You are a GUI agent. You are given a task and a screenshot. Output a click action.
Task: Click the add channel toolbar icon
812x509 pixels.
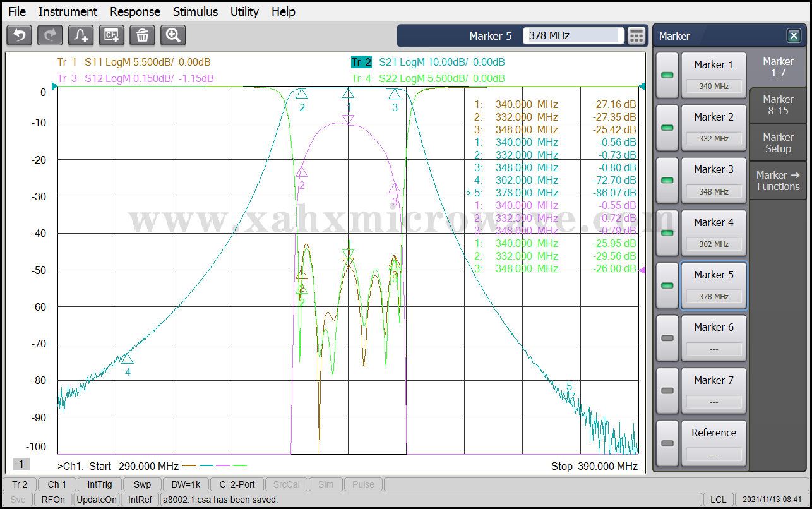coord(112,35)
